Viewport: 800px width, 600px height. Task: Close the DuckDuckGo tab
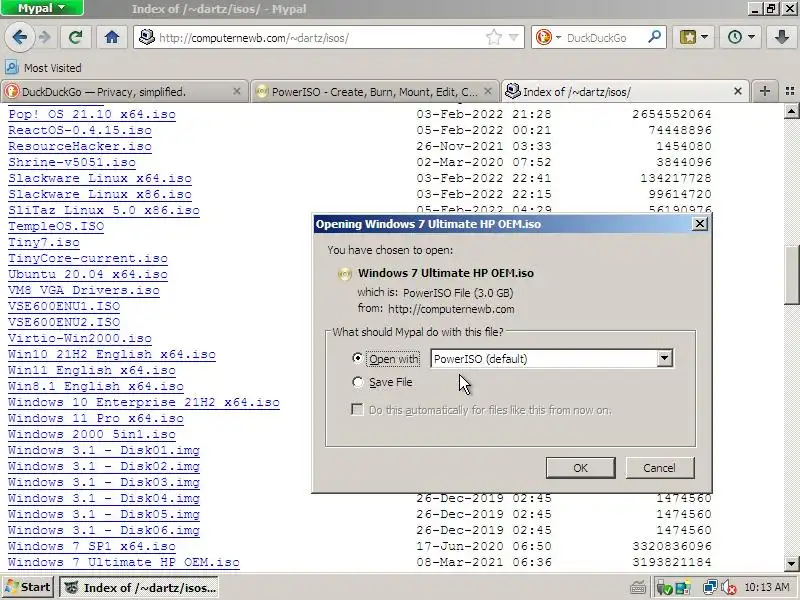236,91
